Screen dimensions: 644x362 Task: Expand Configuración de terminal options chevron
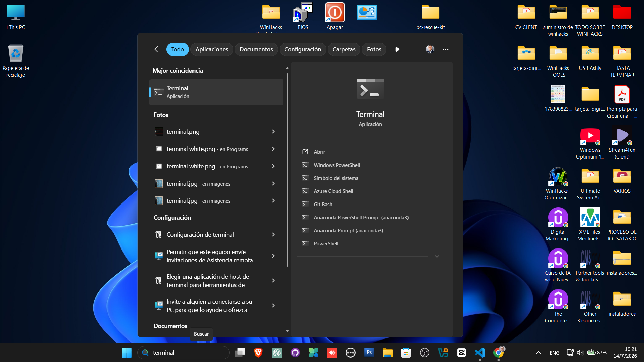pos(273,235)
